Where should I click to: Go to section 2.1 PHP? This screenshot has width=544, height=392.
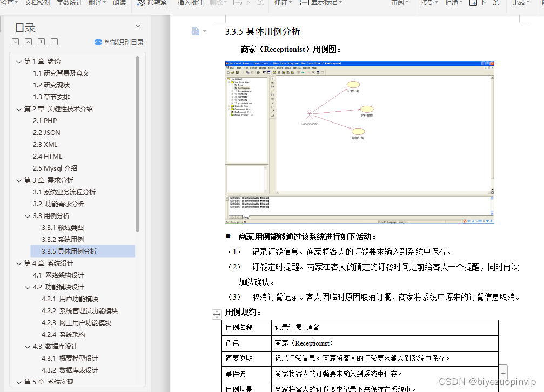click(x=45, y=121)
